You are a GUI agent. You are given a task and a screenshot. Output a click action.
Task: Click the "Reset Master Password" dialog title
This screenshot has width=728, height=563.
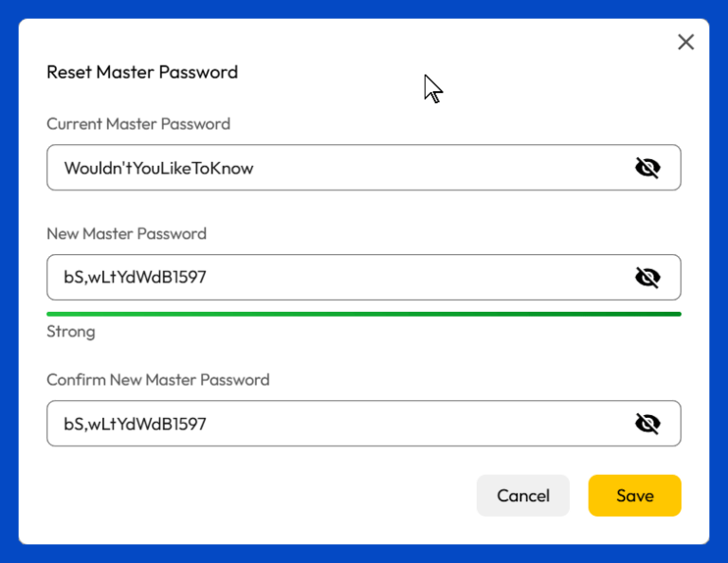[x=142, y=72]
